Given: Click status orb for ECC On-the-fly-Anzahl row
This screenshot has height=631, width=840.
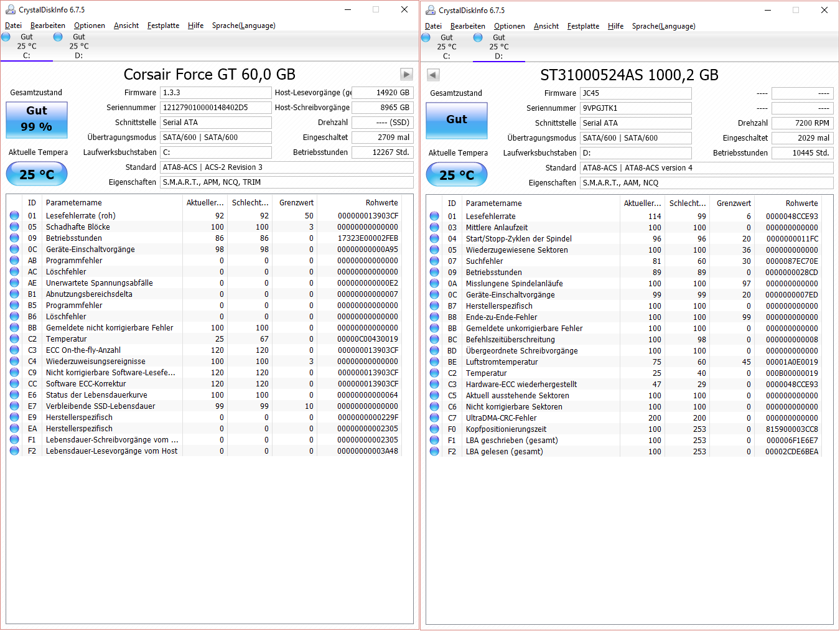Looking at the screenshot, I should pyautogui.click(x=14, y=350).
